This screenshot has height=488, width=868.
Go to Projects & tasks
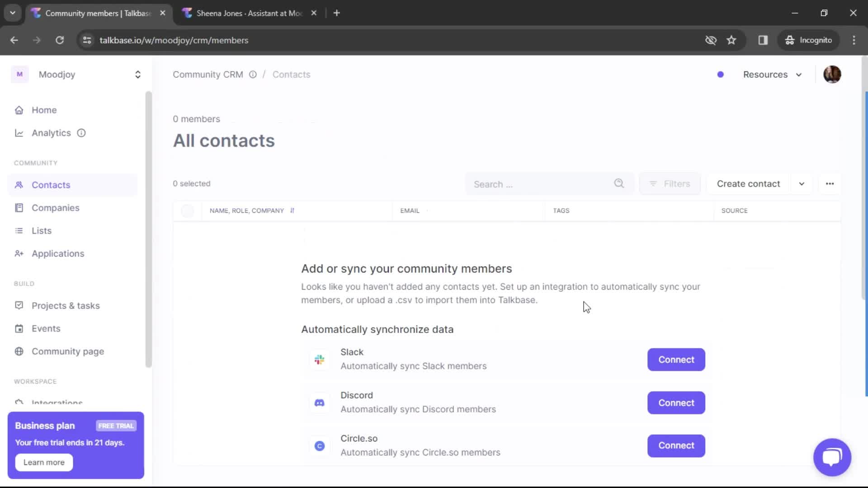66,305
